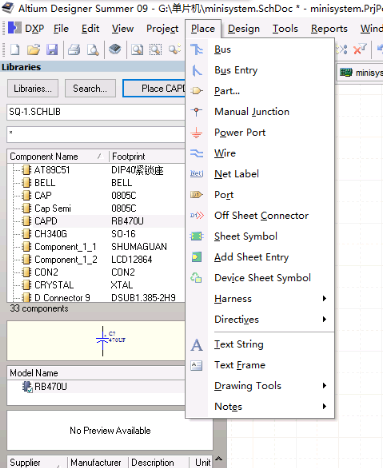Click the Save disk toolbar icon
This screenshot has height=468, width=383.
(52, 50)
